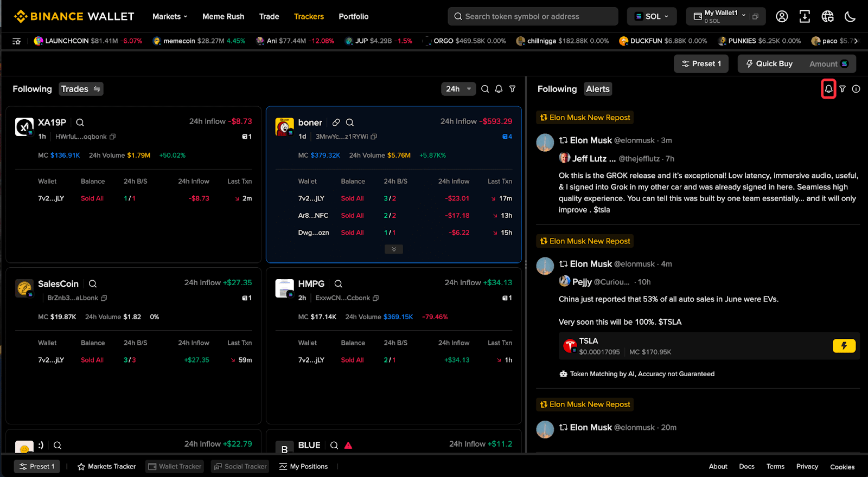Toggle dark mode moon icon
This screenshot has width=868, height=477.
coord(850,16)
